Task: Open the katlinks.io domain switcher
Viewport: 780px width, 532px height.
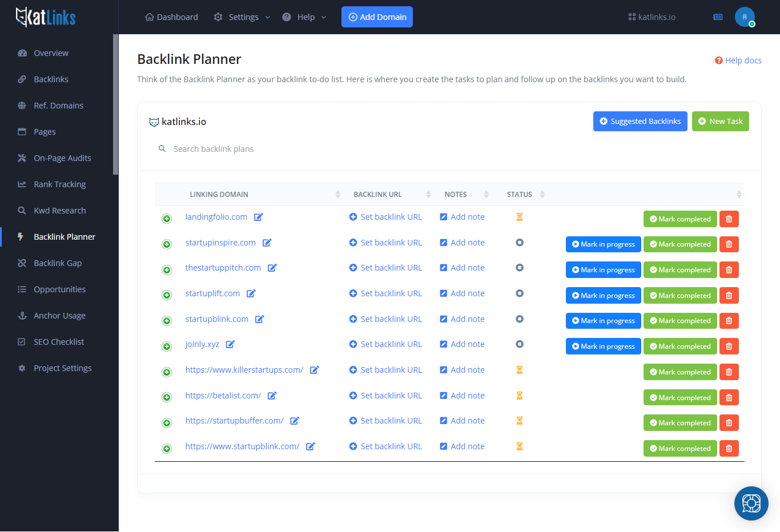Action: (652, 17)
